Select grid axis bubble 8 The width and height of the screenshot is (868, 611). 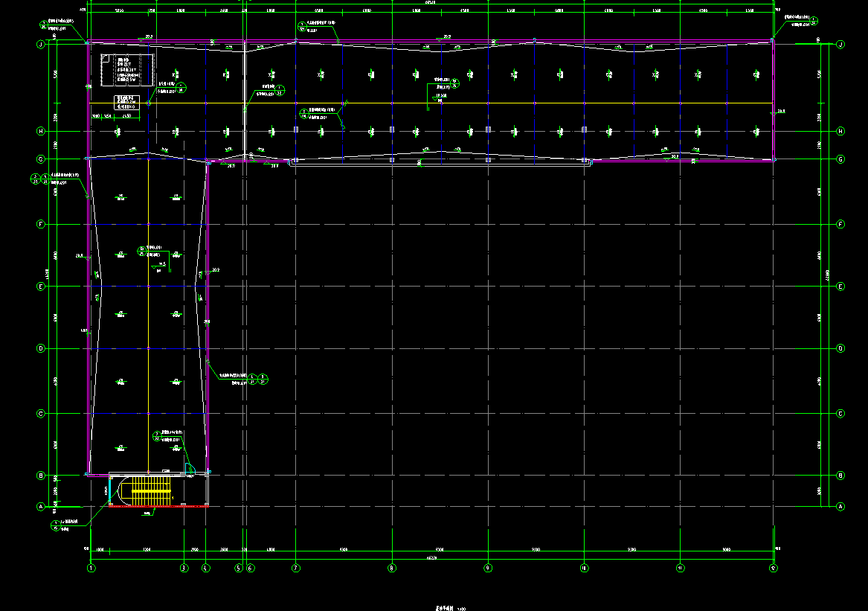[392, 568]
